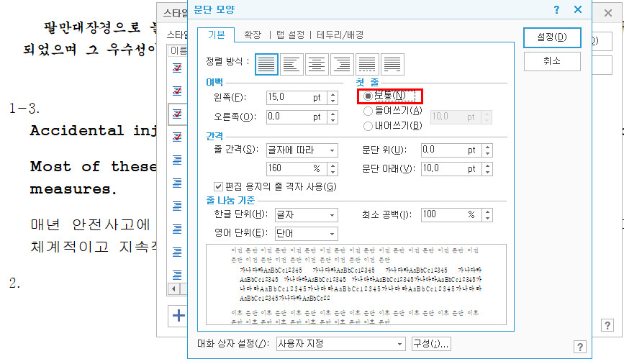Select the 내어쓰기 outdent radio option
This screenshot has width=624, height=364.
pos(368,126)
